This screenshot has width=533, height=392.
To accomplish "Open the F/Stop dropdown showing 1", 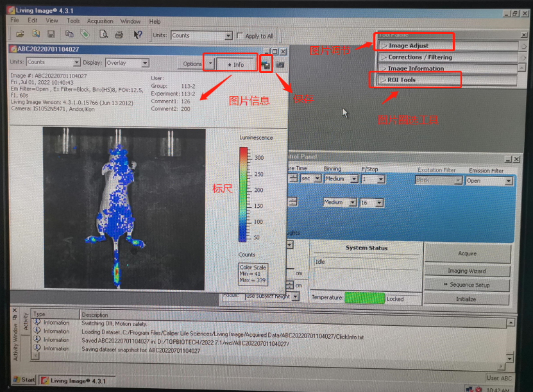I will click(381, 179).
